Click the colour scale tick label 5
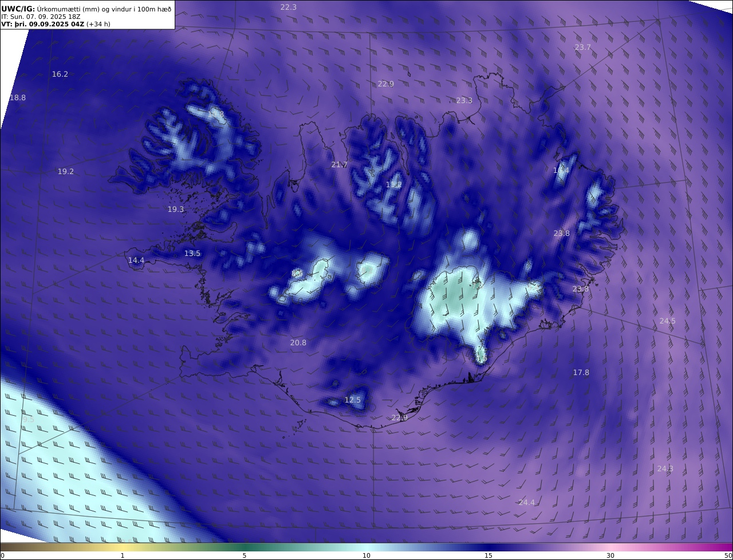733x560 pixels. (x=245, y=555)
